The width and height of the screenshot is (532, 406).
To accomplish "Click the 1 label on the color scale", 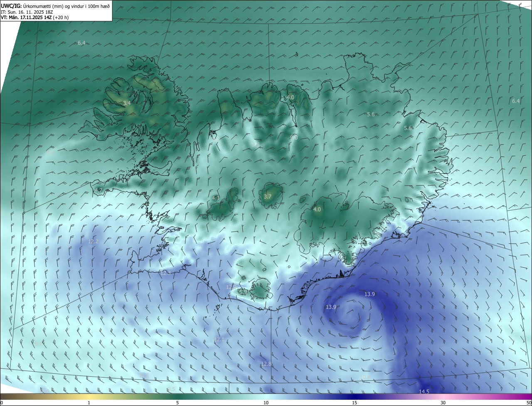I will 89,403.
